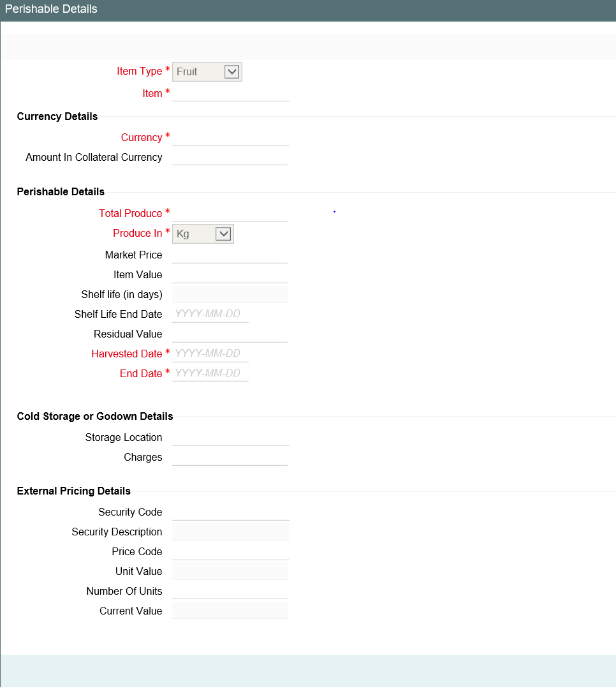Focus the Currency input field
616x693 pixels.
point(230,137)
